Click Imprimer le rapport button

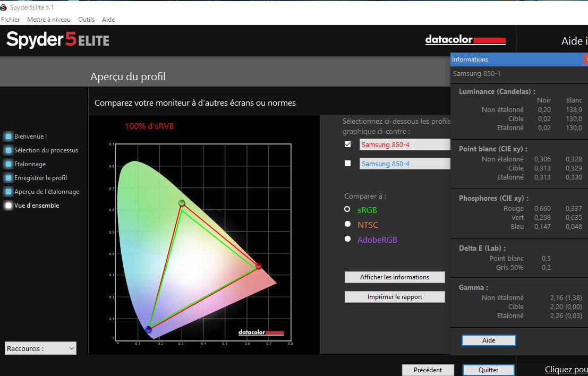395,297
